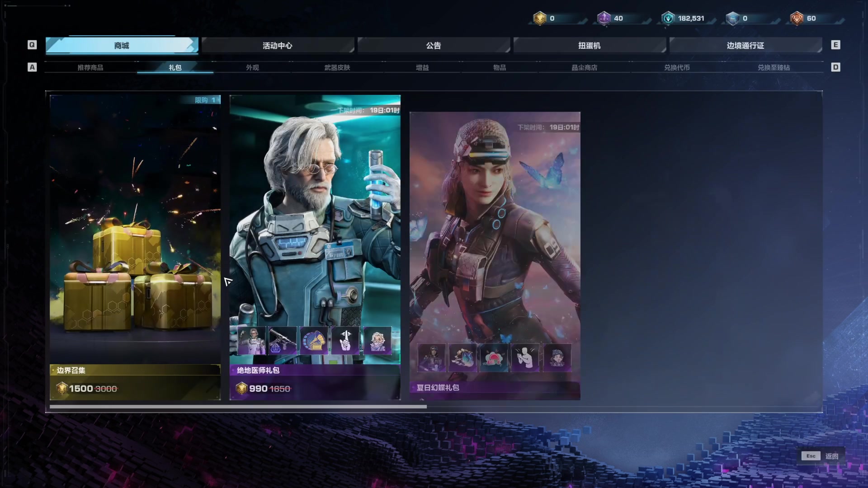Click the orange currency icon showing 60
868x488 pixels.
(x=797, y=18)
